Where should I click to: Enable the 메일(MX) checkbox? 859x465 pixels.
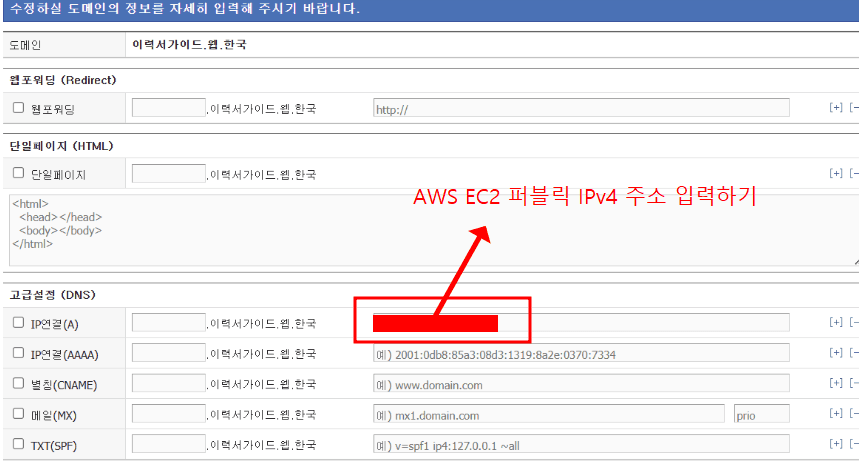coord(18,414)
